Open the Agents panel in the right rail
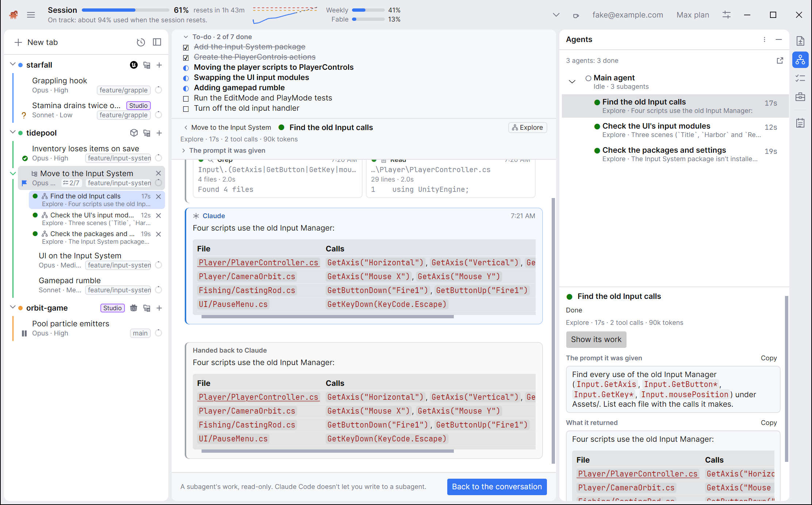This screenshot has width=812, height=505. pos(800,60)
